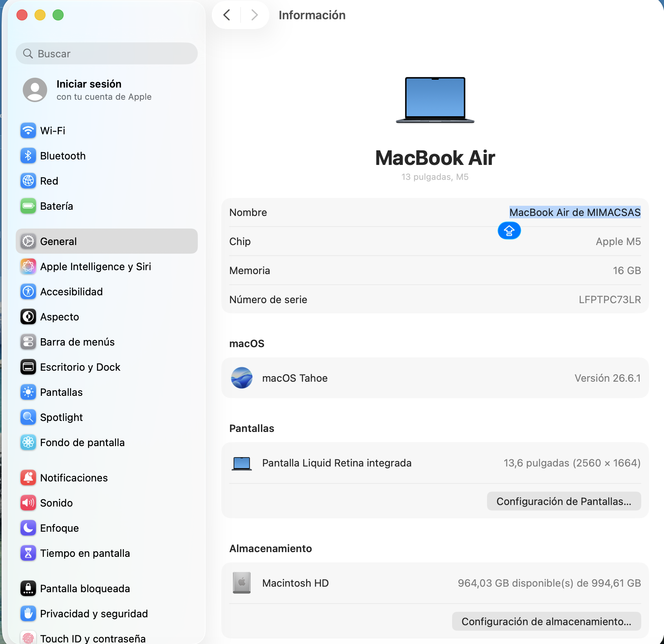The height and width of the screenshot is (644, 664).
Task: Click the MacBook Air model heading
Action: tap(435, 158)
